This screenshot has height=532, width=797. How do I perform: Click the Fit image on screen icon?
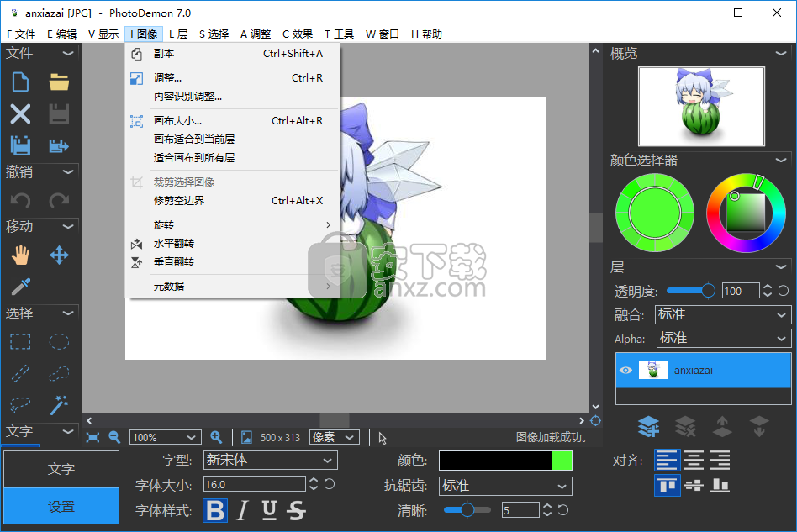pyautogui.click(x=92, y=438)
